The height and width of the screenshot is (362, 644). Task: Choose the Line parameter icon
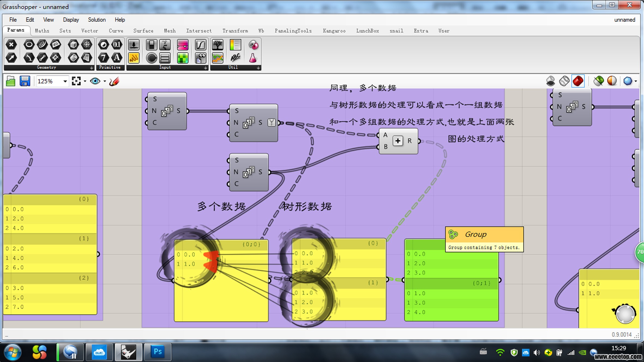[42, 58]
